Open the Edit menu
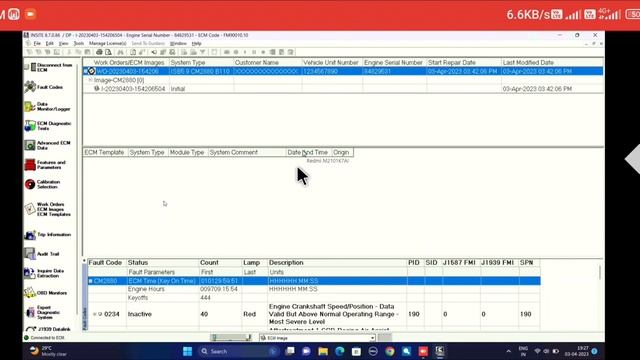This screenshot has width=640, height=360. (49, 43)
